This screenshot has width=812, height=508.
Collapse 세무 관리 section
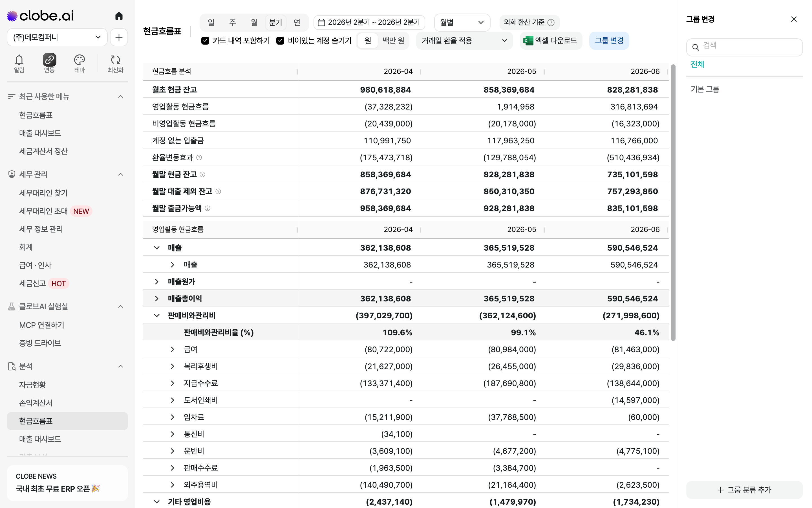pyautogui.click(x=121, y=174)
